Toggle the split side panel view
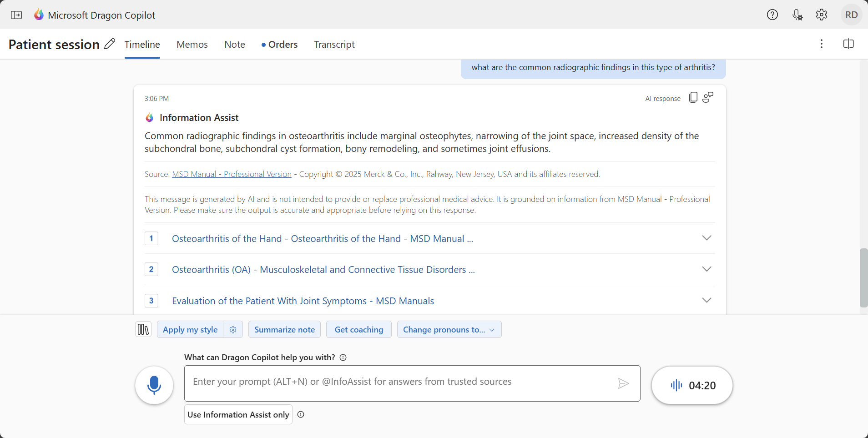Viewport: 868px width, 438px height. coord(848,44)
